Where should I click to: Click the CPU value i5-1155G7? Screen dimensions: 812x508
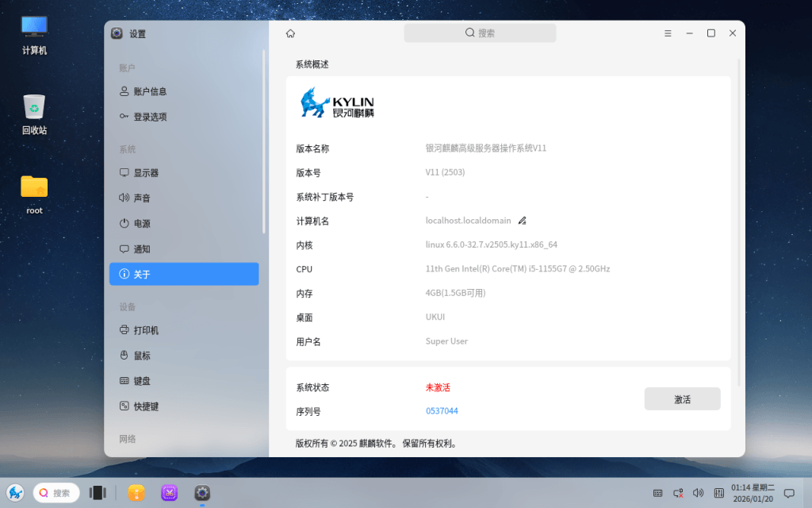tap(518, 269)
